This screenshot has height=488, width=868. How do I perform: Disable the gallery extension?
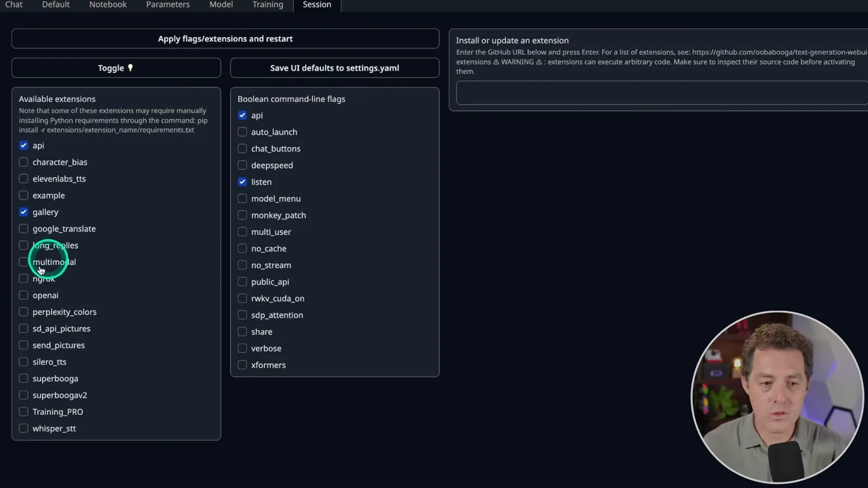23,212
